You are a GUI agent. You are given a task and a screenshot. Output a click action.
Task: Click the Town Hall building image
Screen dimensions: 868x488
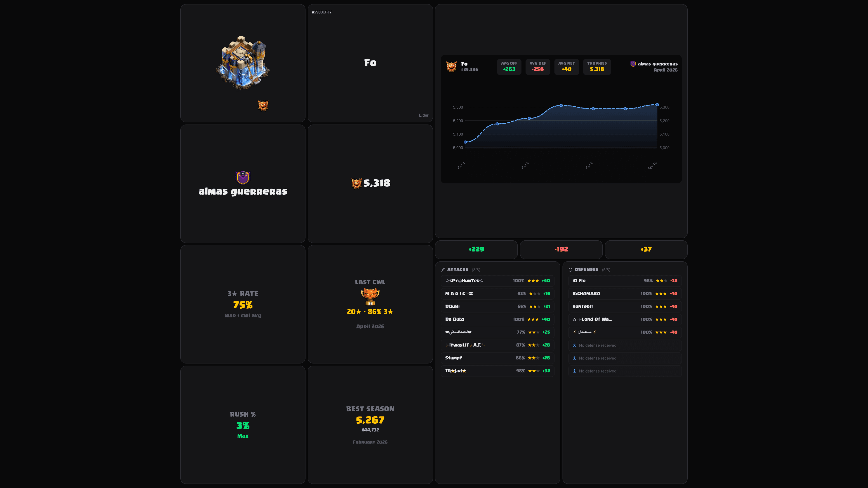click(243, 63)
